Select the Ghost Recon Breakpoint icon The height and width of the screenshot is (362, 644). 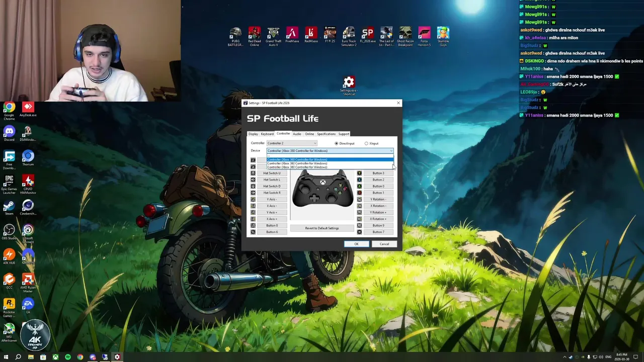tap(405, 37)
